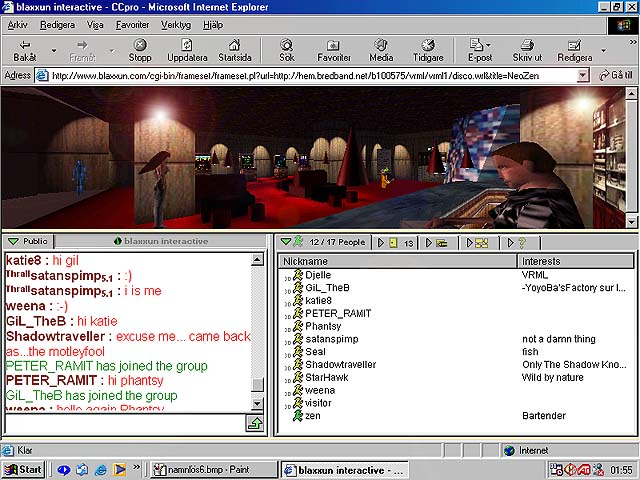This screenshot has height=480, width=640.
Task: Select katie8 in the people list
Action: click(x=318, y=300)
